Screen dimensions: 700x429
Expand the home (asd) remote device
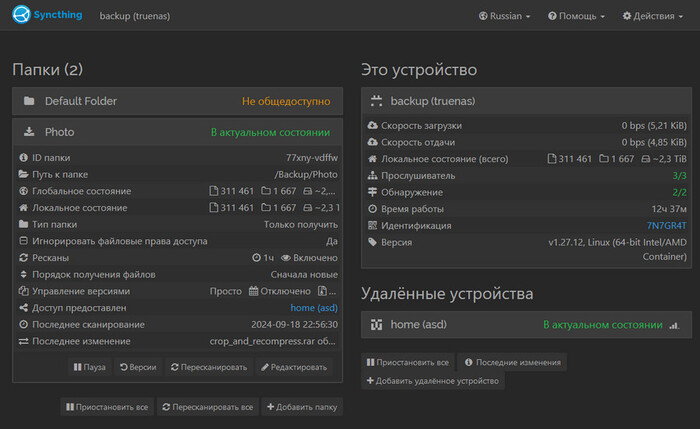(525, 325)
